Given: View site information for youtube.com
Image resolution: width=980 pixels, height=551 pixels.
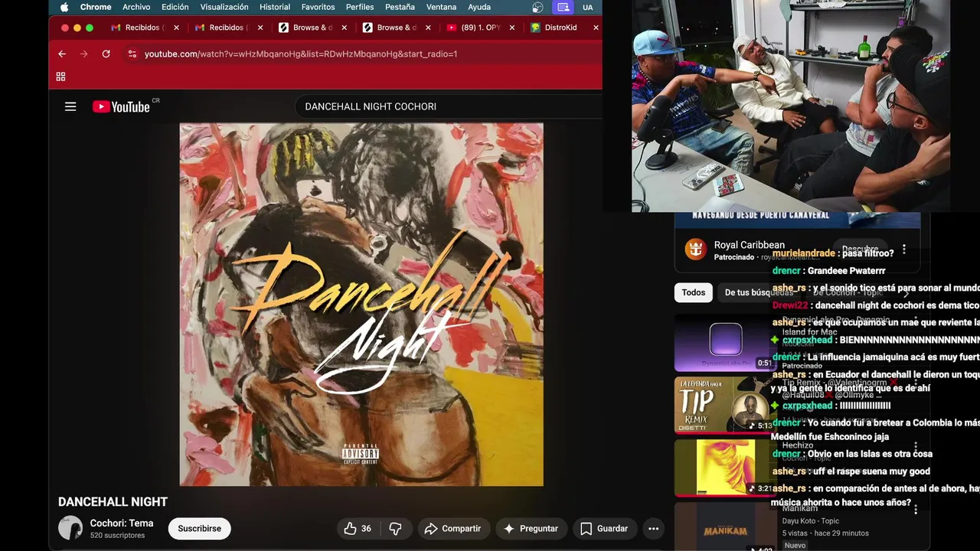Looking at the screenshot, I should click(x=132, y=54).
